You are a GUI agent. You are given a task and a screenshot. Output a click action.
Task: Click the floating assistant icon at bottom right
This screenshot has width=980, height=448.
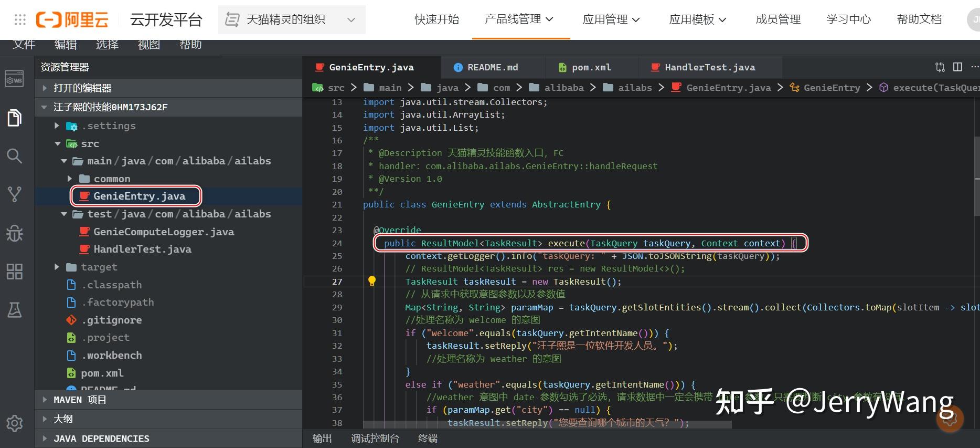tap(950, 419)
